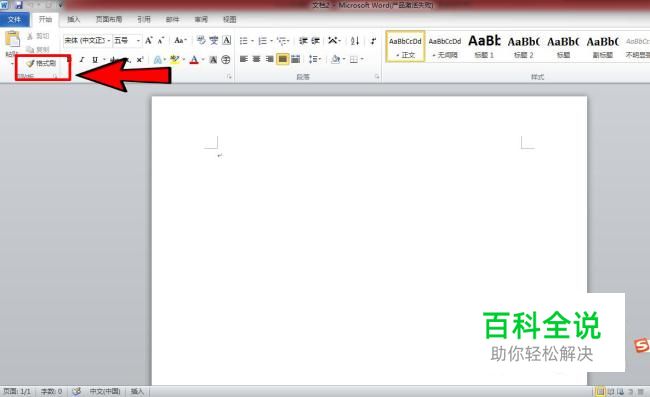Toggle show paragraph marks button
This screenshot has width=650, height=397.
point(373,41)
